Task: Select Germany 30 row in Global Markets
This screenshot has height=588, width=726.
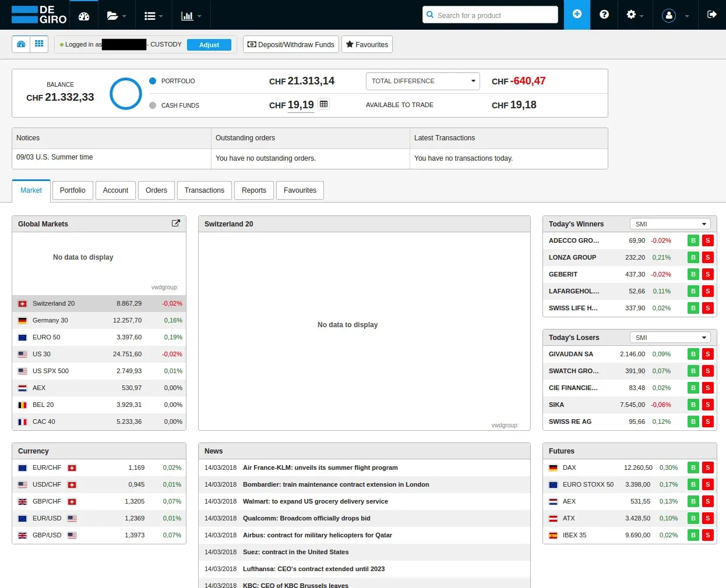Action: coord(99,320)
